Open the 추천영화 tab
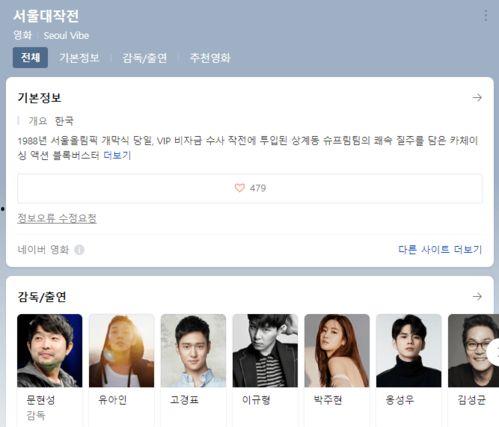Screen dimensions: 499x427 pyautogui.click(x=210, y=58)
